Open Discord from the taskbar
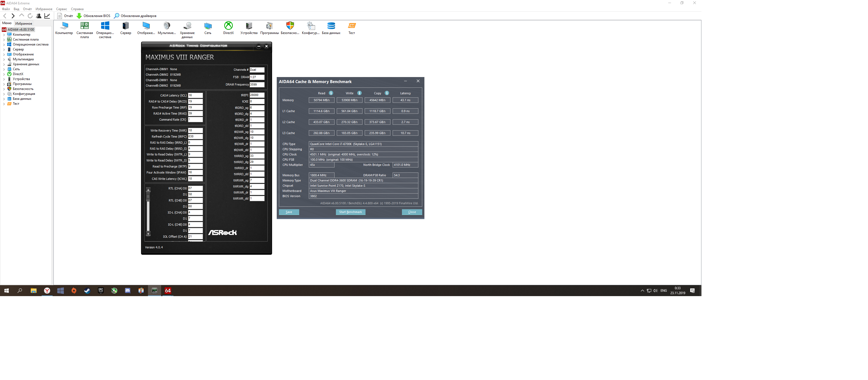 click(128, 291)
